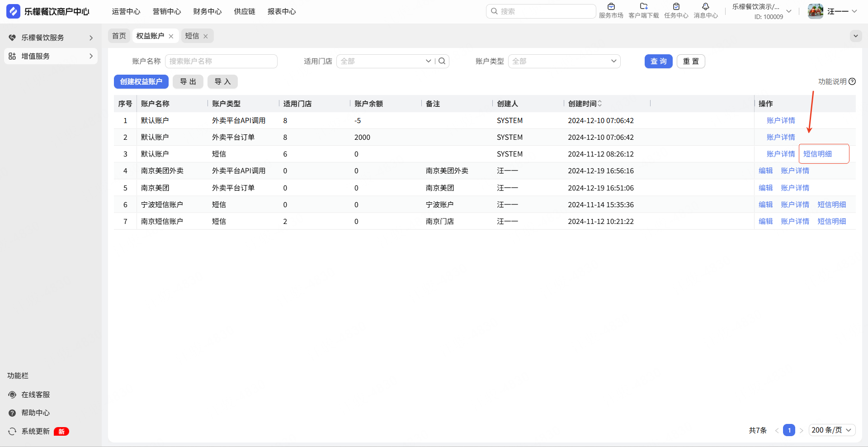
Task: Click the 查询 query button
Action: coord(658,61)
